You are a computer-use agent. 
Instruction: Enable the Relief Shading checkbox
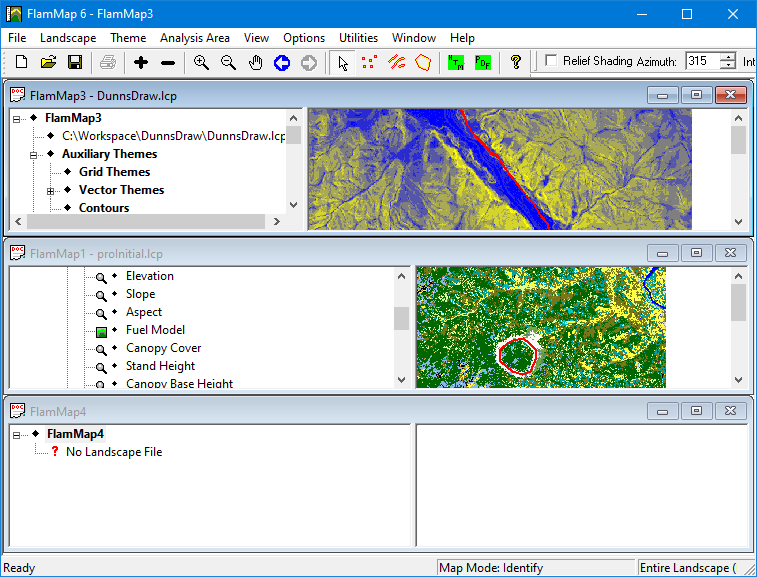click(x=551, y=60)
